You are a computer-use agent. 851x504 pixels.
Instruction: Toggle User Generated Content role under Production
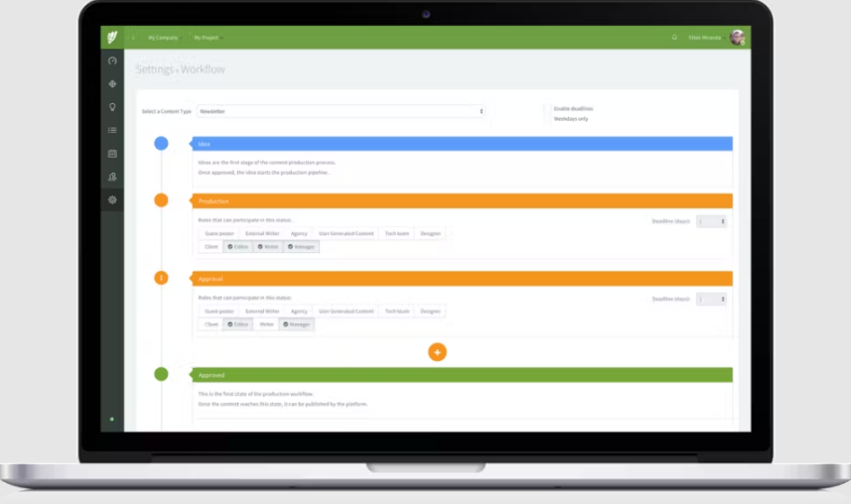[x=347, y=234]
